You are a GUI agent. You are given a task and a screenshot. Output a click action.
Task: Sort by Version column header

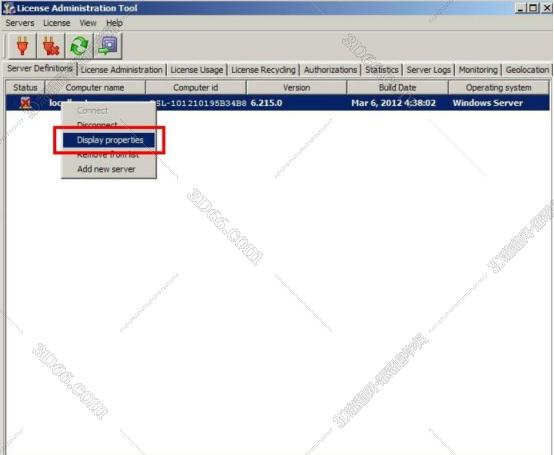(x=296, y=87)
